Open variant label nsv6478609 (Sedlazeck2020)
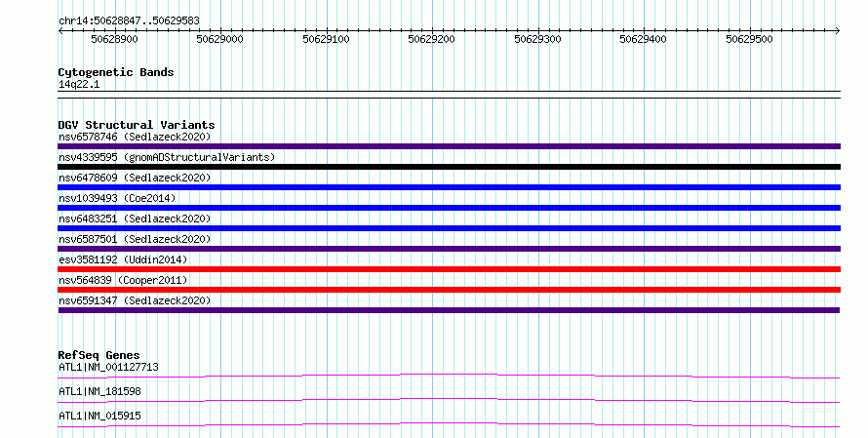The image size is (868, 438). point(135,178)
